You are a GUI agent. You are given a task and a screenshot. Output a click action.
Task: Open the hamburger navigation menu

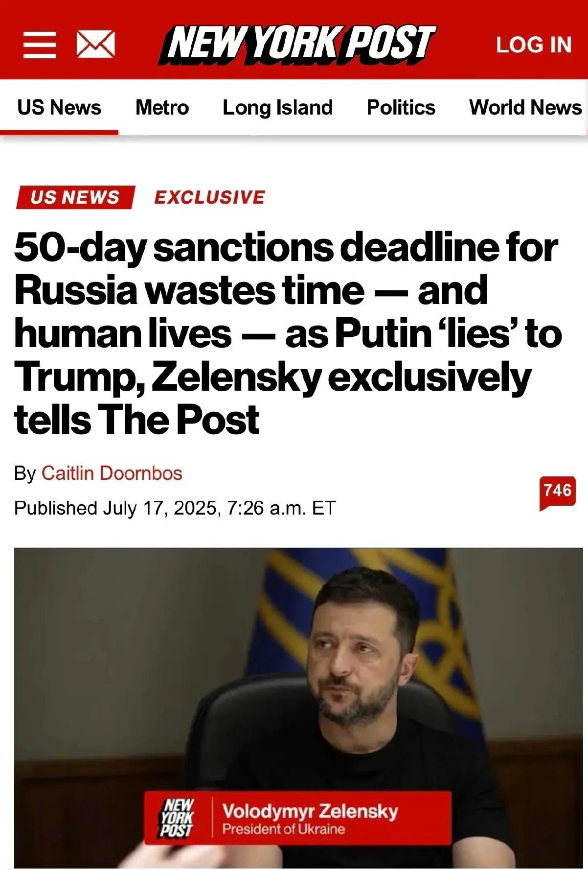pos(39,45)
